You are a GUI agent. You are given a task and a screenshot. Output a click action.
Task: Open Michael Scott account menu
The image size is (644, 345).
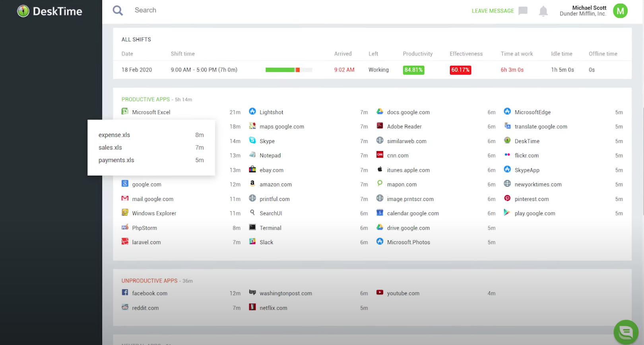583,11
